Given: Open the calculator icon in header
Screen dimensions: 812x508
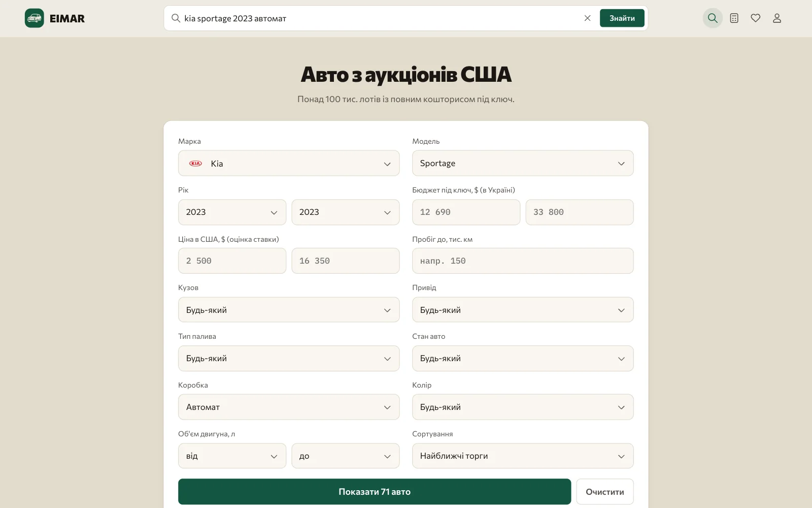Looking at the screenshot, I should 734,18.
